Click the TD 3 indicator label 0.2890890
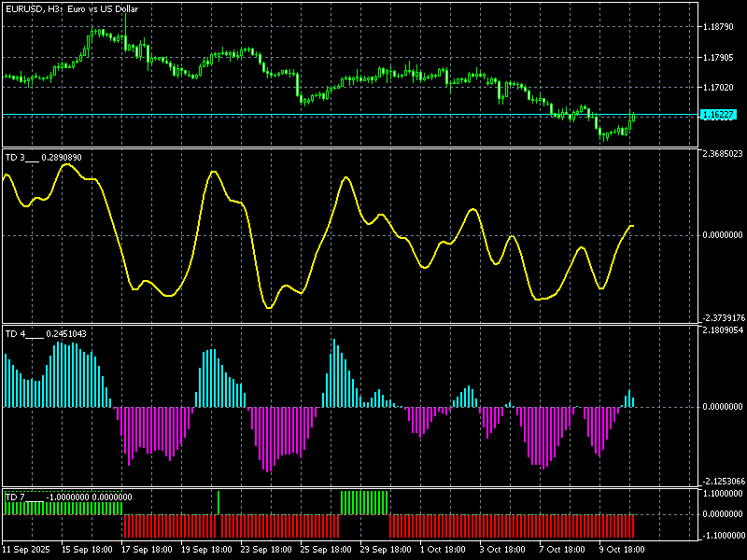 click(x=43, y=158)
